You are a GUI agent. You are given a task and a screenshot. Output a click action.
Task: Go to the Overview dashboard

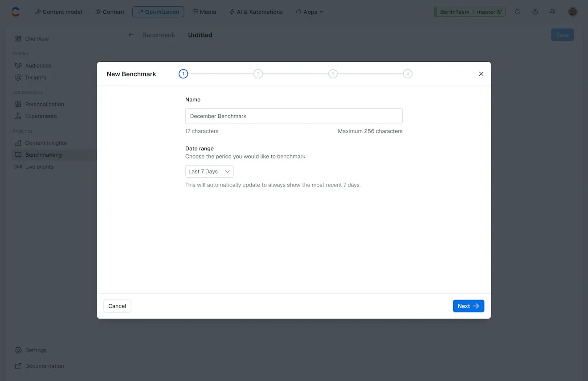click(37, 39)
